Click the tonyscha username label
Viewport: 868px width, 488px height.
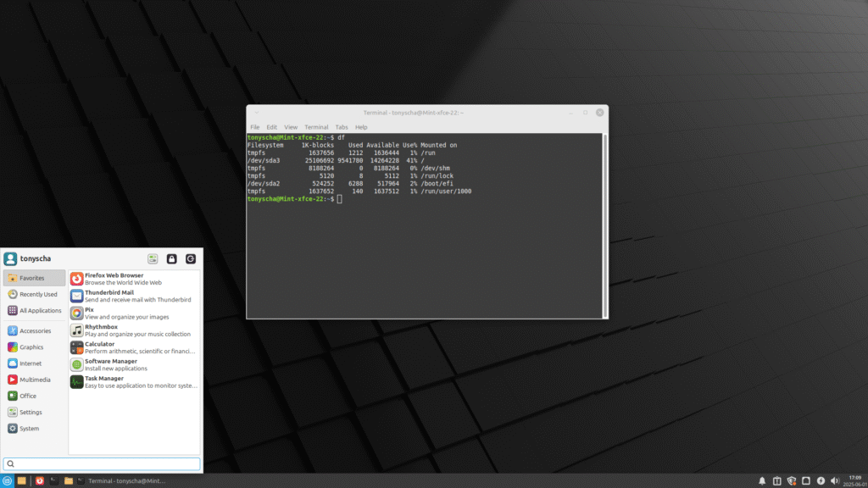(36, 259)
